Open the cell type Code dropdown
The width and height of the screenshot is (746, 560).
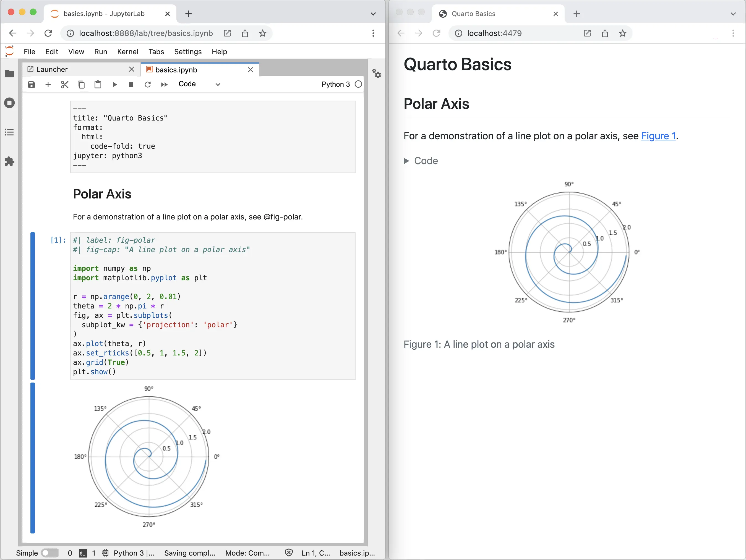pos(199,84)
